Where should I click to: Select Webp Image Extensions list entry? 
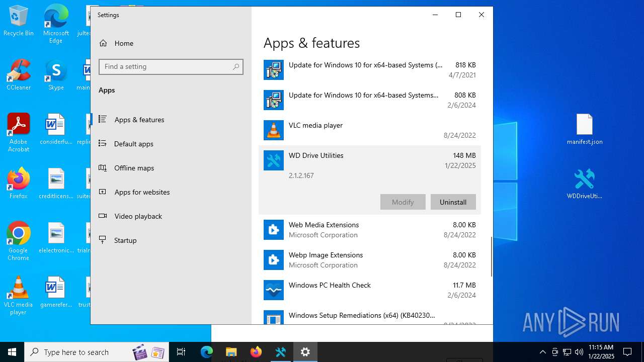point(370,260)
